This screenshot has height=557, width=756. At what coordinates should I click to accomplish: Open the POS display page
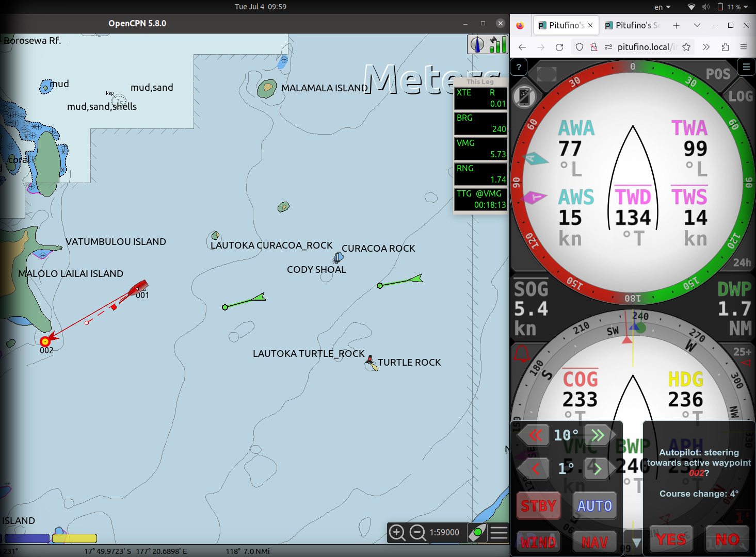click(718, 74)
